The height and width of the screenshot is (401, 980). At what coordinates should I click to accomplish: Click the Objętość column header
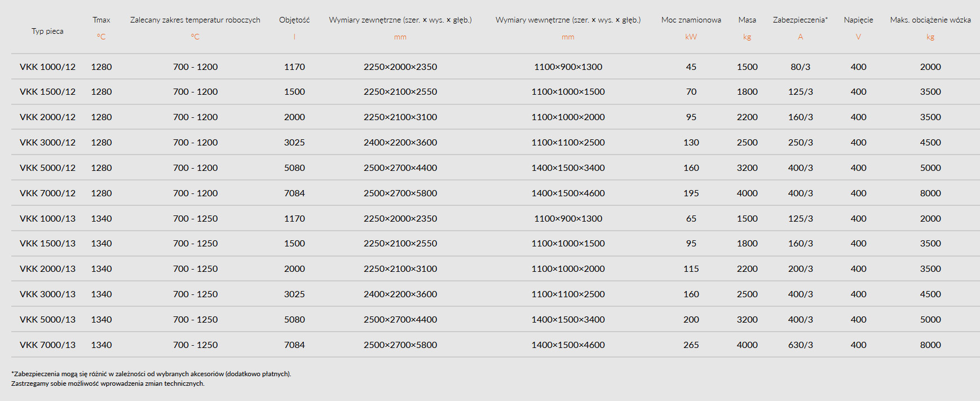[294, 20]
